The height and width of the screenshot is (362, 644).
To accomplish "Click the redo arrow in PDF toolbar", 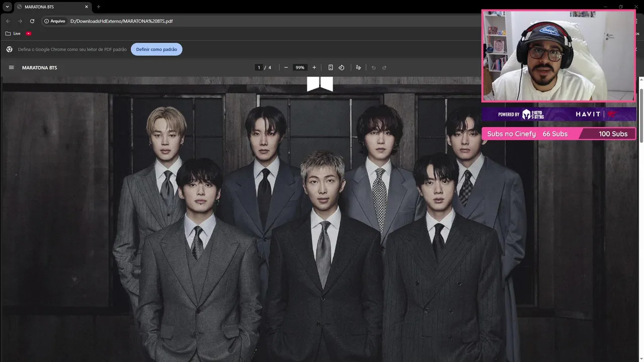I will (x=384, y=67).
